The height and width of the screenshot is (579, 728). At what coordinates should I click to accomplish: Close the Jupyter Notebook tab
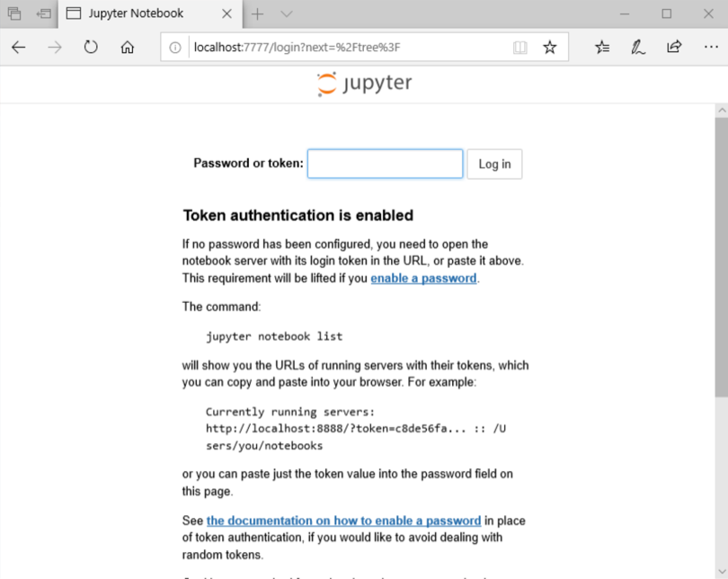click(226, 13)
